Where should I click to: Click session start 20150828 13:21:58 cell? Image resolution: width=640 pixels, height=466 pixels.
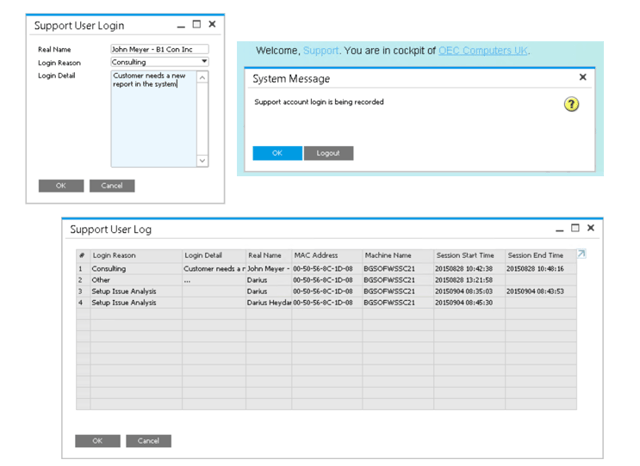469,280
